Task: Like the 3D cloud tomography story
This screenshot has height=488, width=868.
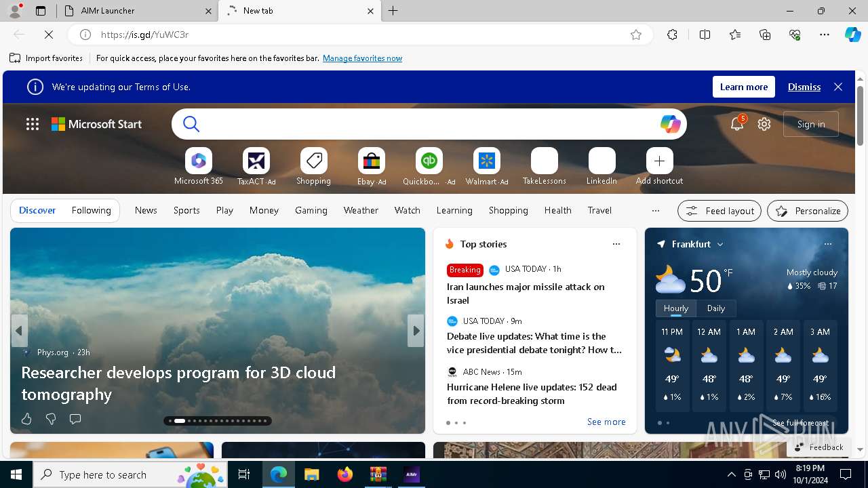Action: (26, 419)
